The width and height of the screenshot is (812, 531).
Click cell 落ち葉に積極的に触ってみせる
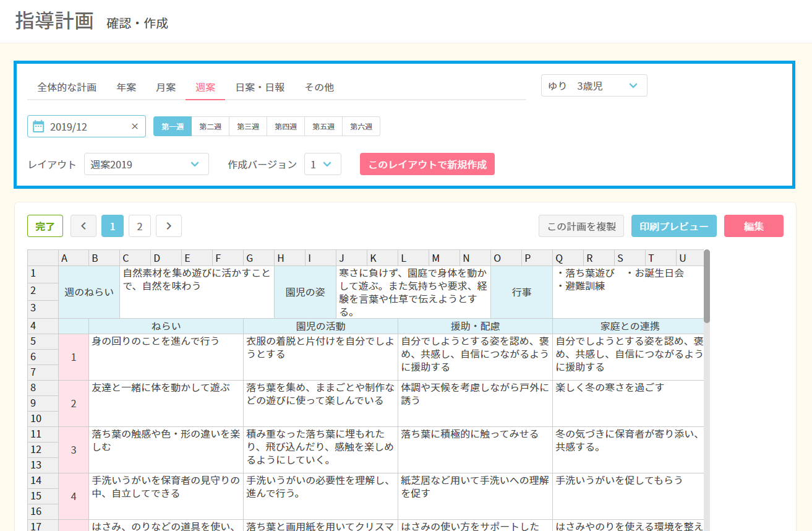tap(476, 450)
